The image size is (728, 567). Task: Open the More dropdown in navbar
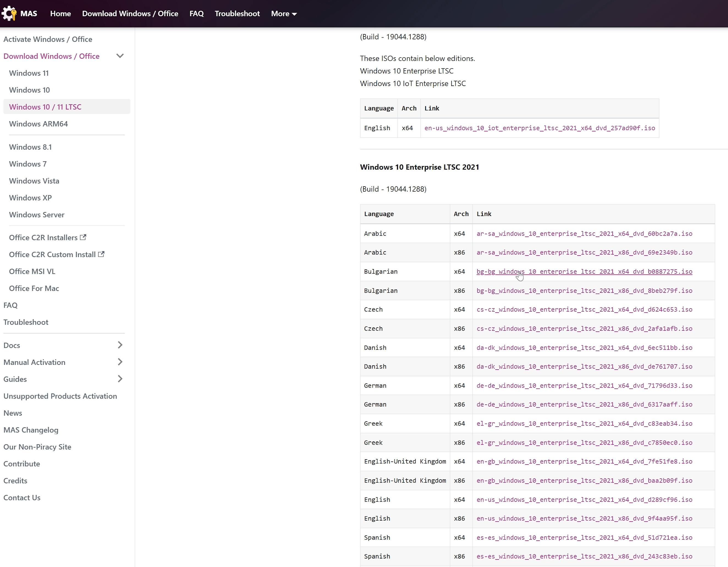tap(284, 14)
